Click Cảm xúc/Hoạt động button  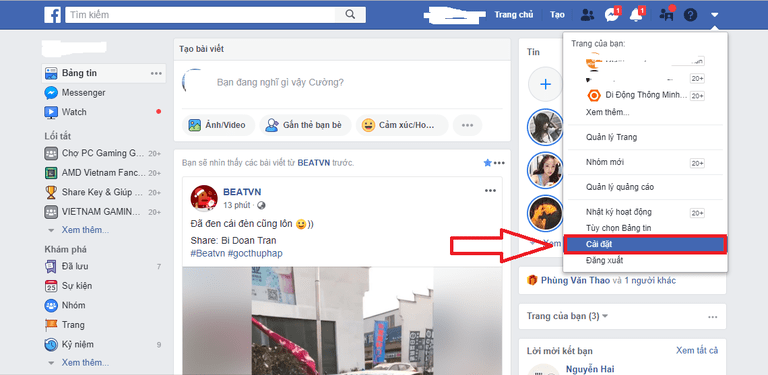(x=402, y=125)
